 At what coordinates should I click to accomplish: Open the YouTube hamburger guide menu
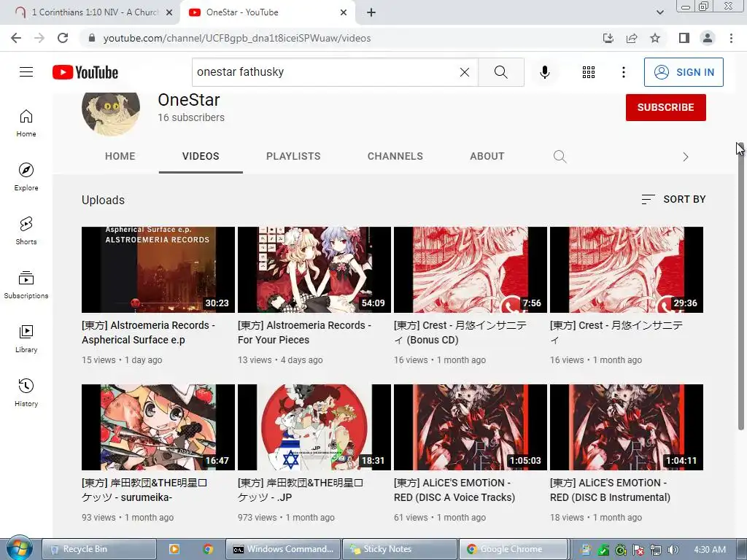point(26,72)
